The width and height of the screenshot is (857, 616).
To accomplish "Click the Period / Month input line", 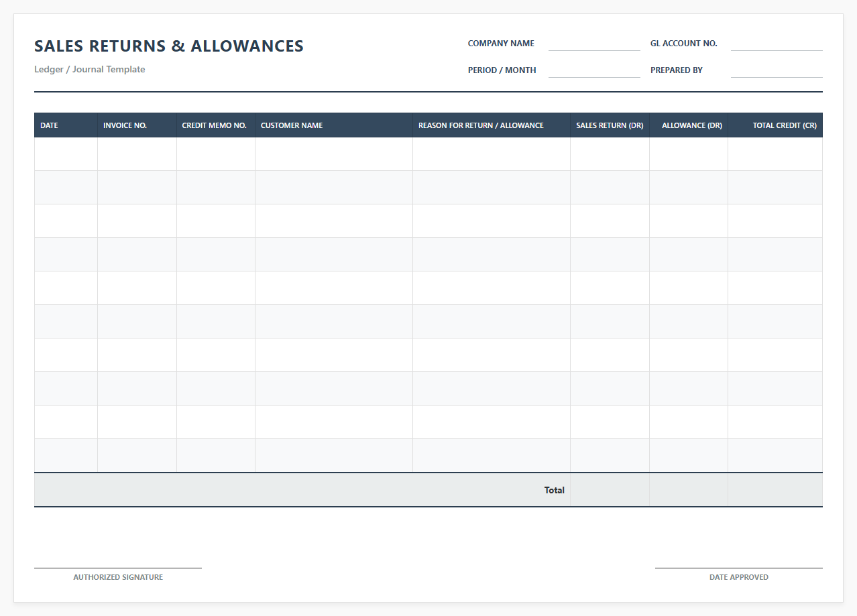I will [594, 71].
